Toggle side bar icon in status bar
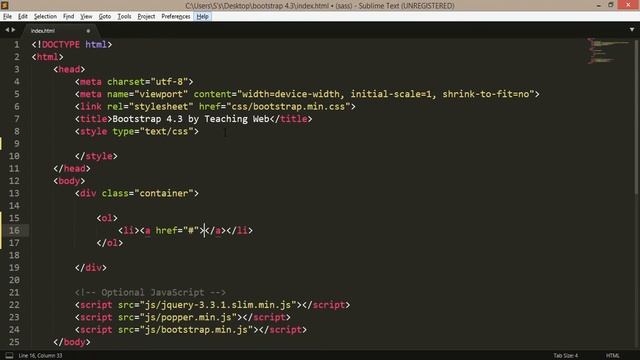 [9, 356]
